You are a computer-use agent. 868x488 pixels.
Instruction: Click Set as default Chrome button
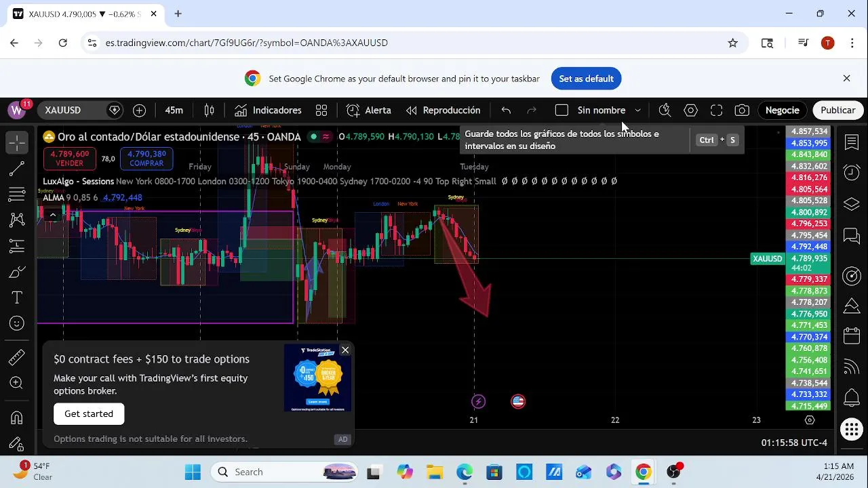pyautogui.click(x=586, y=79)
